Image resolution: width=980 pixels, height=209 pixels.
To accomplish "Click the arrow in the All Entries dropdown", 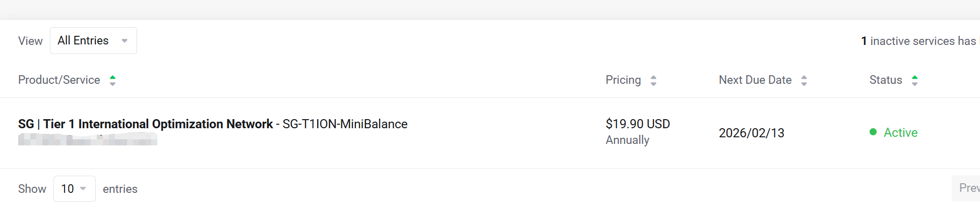I will coord(125,41).
